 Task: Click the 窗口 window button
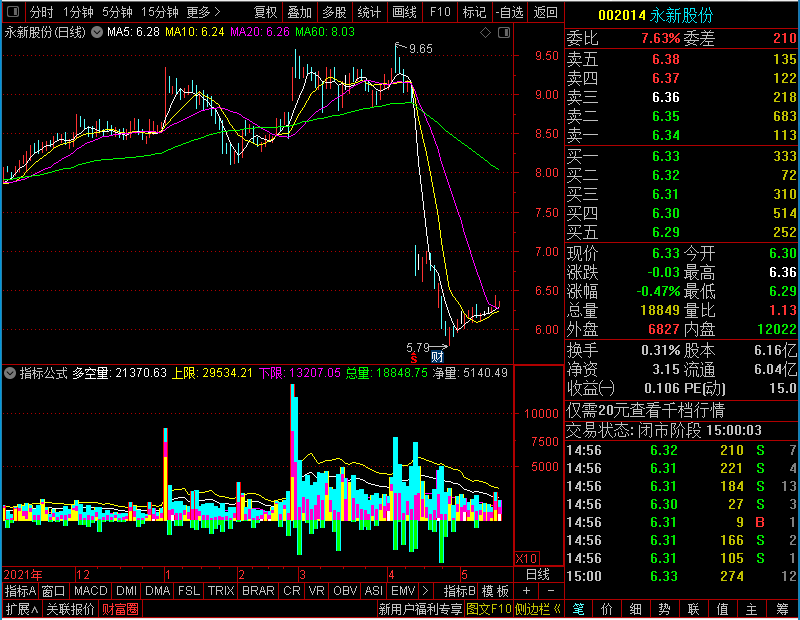54,591
